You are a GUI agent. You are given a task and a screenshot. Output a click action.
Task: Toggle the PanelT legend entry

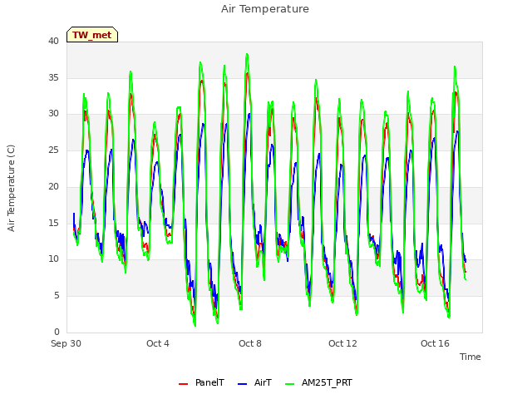click(201, 382)
